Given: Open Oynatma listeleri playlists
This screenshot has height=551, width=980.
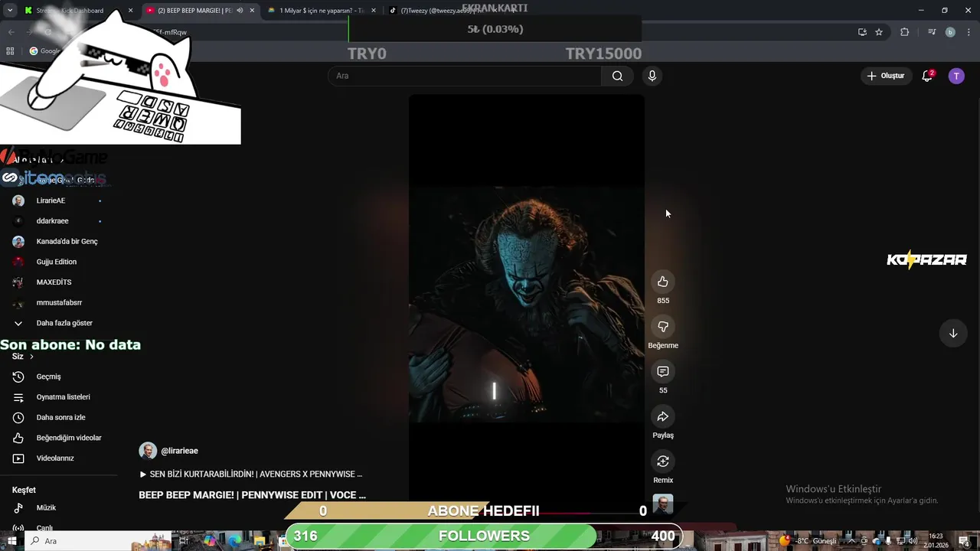Looking at the screenshot, I should pos(61,397).
